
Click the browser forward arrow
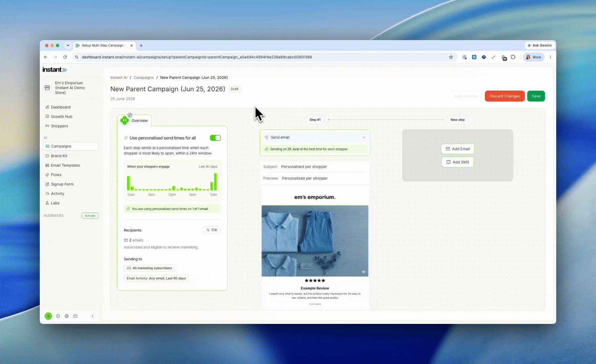coord(55,57)
